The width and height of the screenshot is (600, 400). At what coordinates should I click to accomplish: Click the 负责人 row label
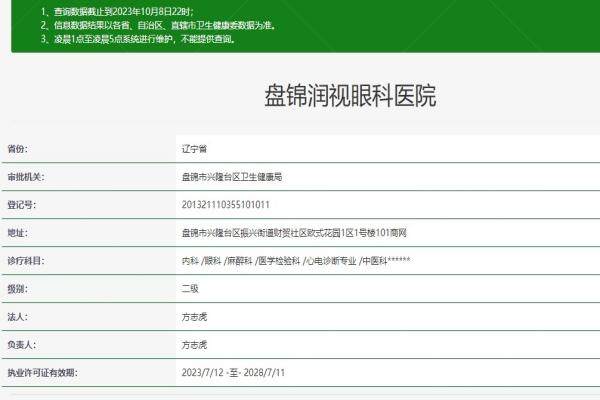tap(20, 344)
